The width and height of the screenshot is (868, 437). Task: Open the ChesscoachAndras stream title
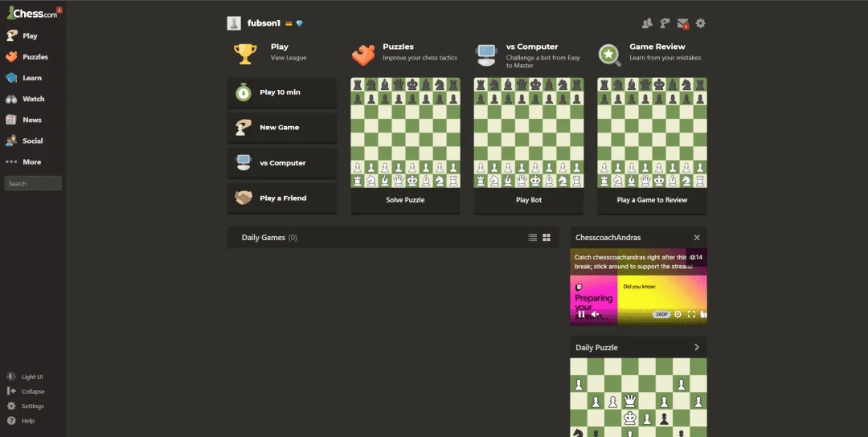[608, 237]
